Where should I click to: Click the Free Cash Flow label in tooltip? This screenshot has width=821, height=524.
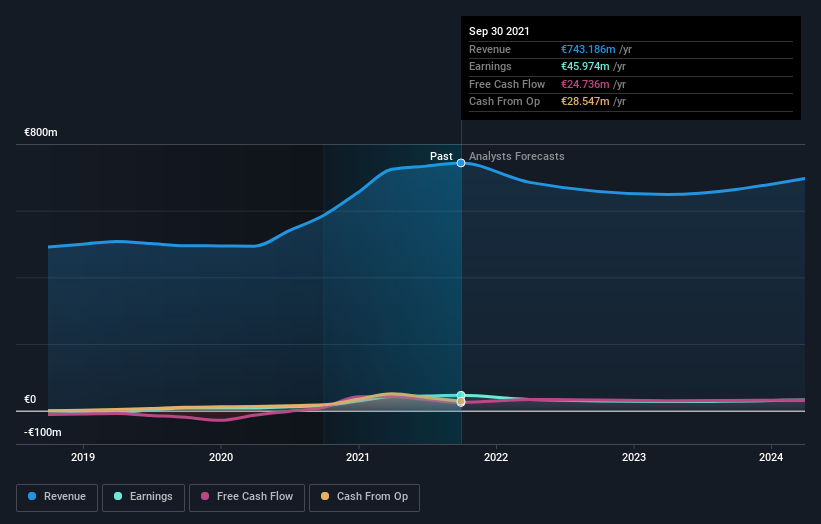(x=507, y=84)
